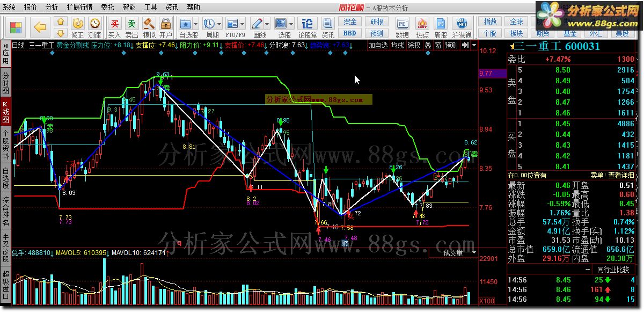
Task: Toggle the 均线 moving average display
Action: [398, 45]
